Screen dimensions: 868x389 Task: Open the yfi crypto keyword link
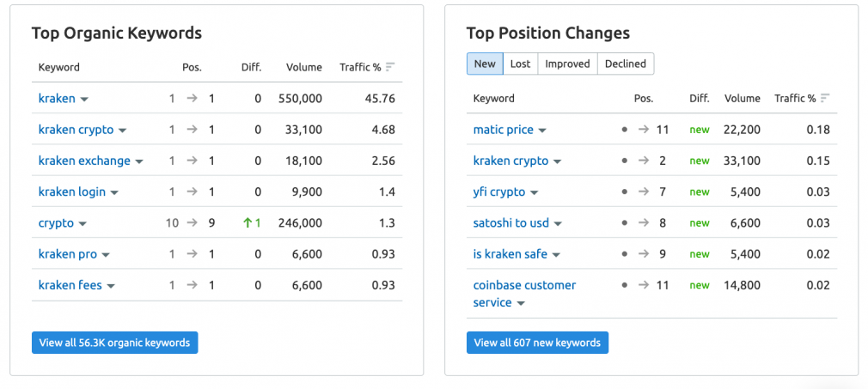(499, 192)
